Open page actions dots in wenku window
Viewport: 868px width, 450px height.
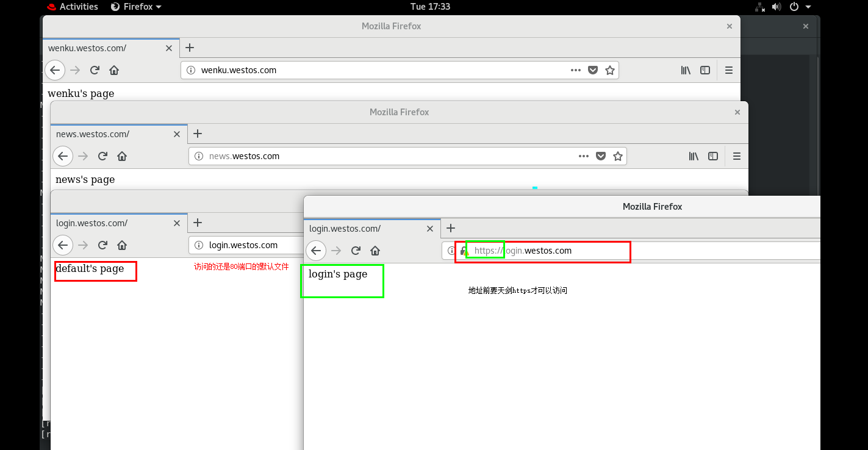point(576,70)
